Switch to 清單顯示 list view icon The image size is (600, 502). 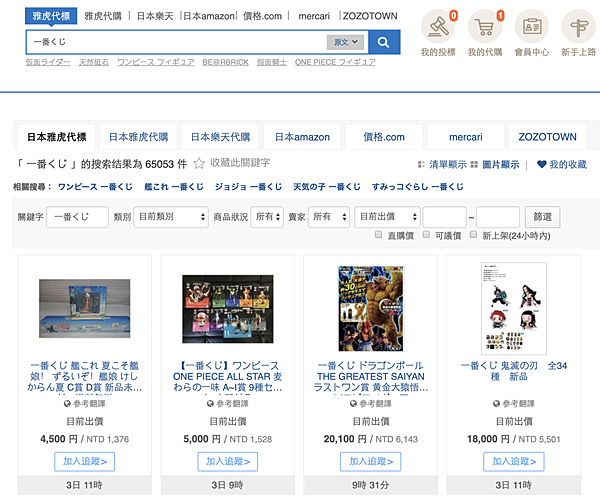(421, 165)
